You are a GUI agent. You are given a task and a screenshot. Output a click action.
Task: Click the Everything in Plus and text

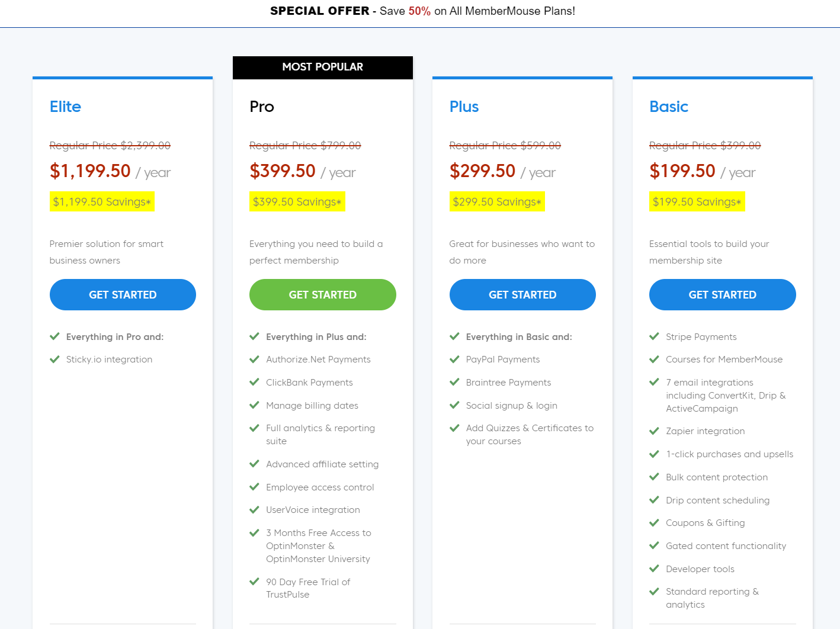point(316,336)
